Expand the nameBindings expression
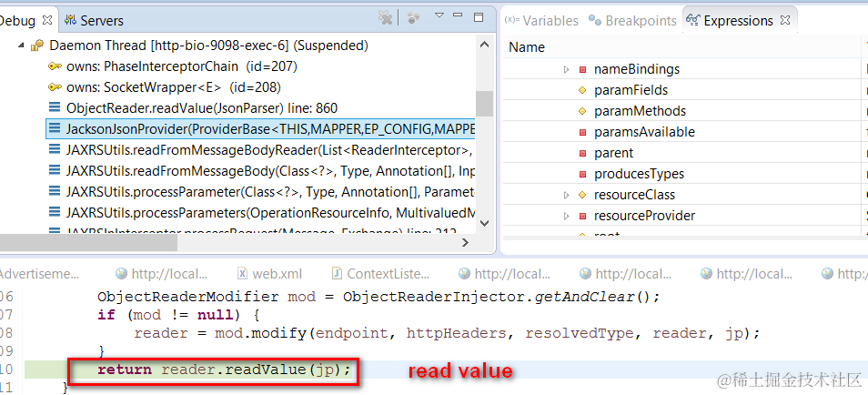The height and width of the screenshot is (395, 868). (x=566, y=69)
